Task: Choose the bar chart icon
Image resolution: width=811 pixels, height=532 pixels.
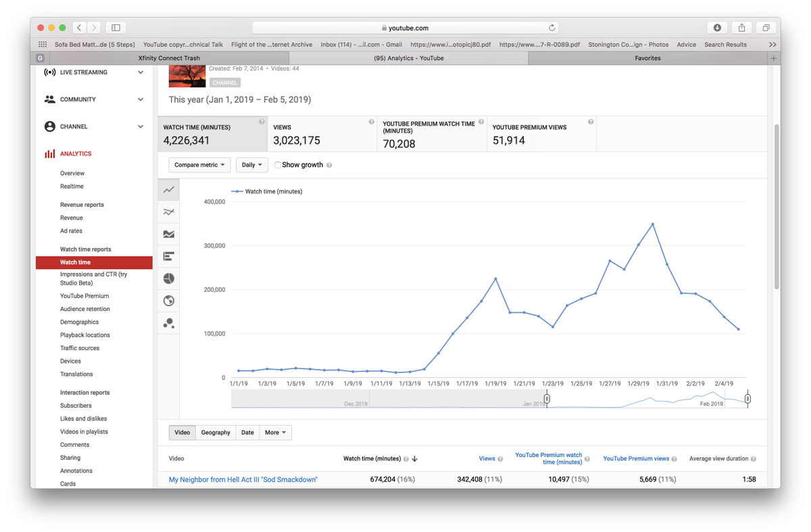Action: (169, 256)
